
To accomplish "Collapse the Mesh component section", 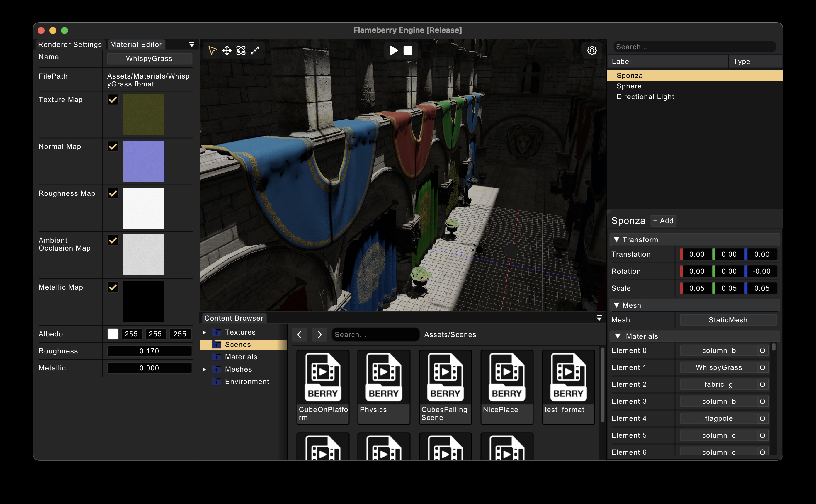I will tap(695, 305).
